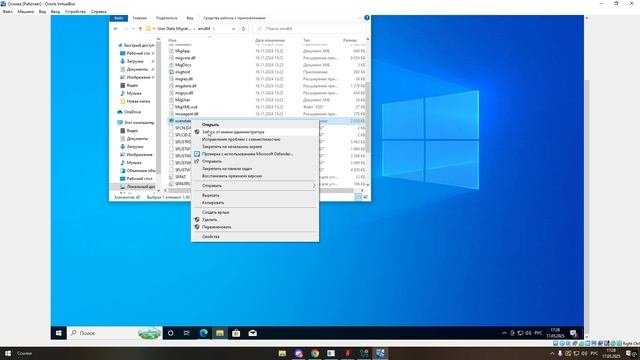Viewport: 640px width, 360px height.
Task: Open the VirtualBox Help (Справка) menu
Action: pos(98,11)
